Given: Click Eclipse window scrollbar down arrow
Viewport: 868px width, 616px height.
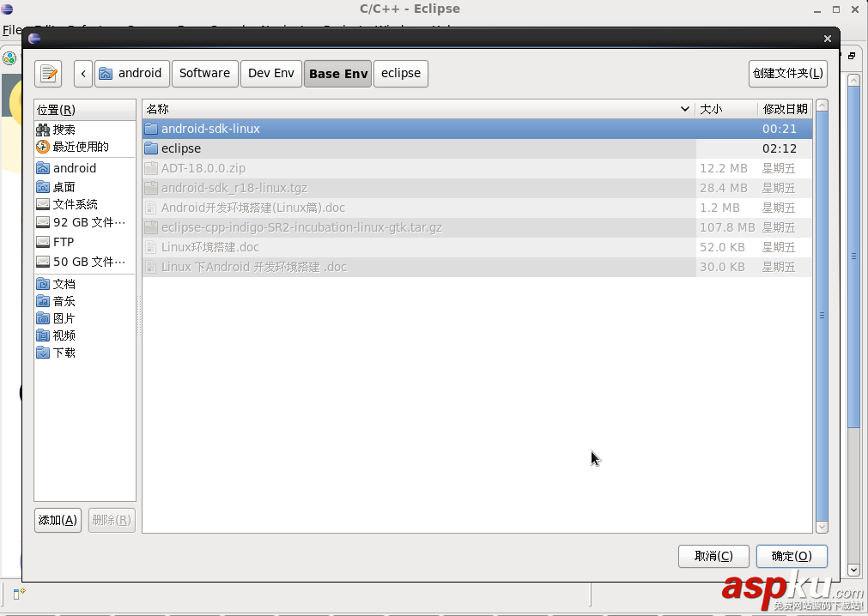Looking at the screenshot, I should (853, 570).
